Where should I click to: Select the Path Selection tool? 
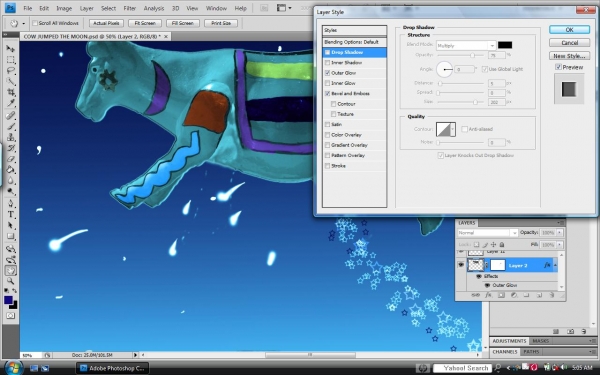(10, 225)
